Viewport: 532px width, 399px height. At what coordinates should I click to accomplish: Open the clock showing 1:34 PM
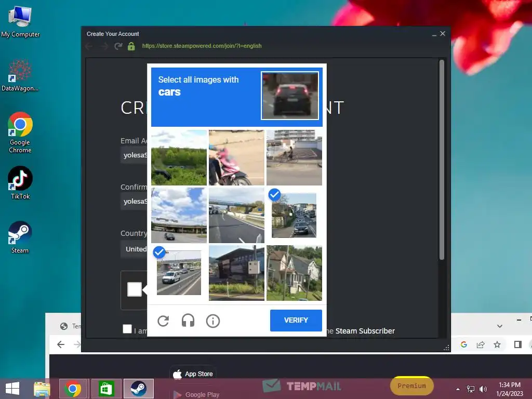click(510, 389)
